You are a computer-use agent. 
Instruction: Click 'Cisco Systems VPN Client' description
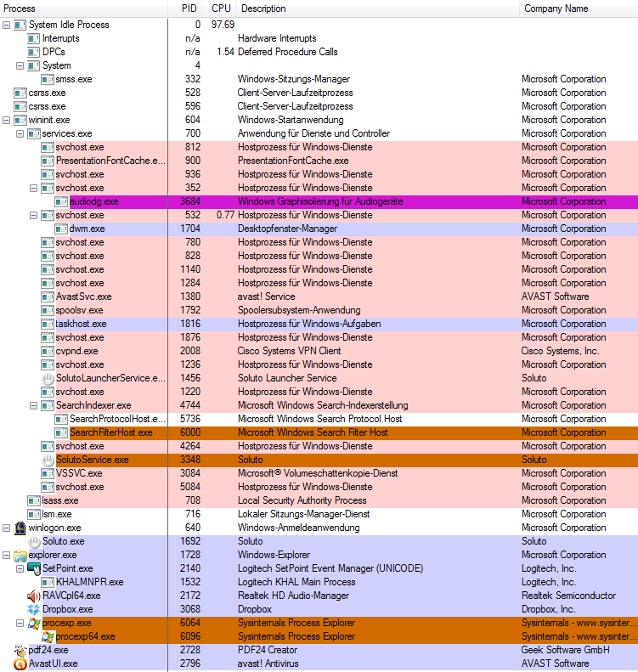[x=289, y=351]
